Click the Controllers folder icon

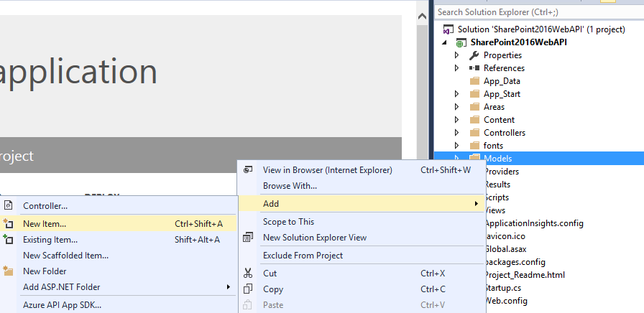pyautogui.click(x=474, y=133)
